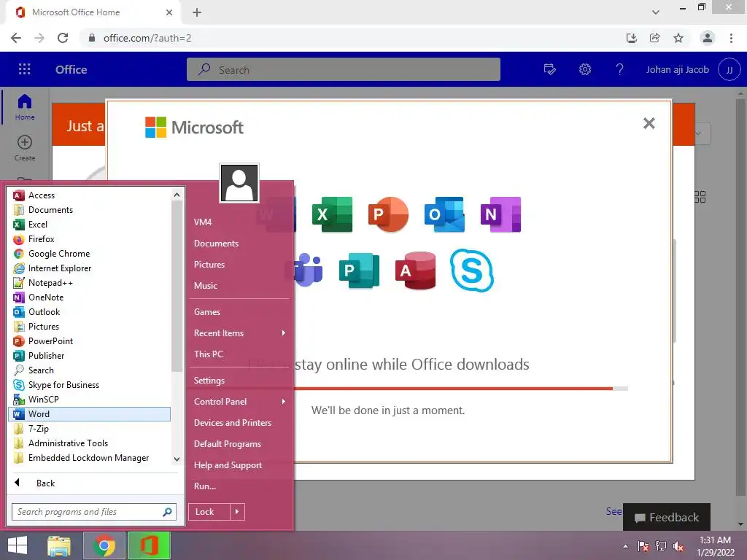Click the Publisher icon in the Microsoft dialog

click(359, 271)
